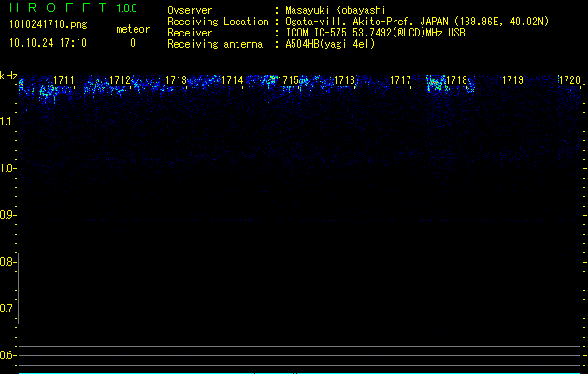588x374 pixels.
Task: Click the ICOM IC-575 receiver frequency text
Action: point(375,33)
